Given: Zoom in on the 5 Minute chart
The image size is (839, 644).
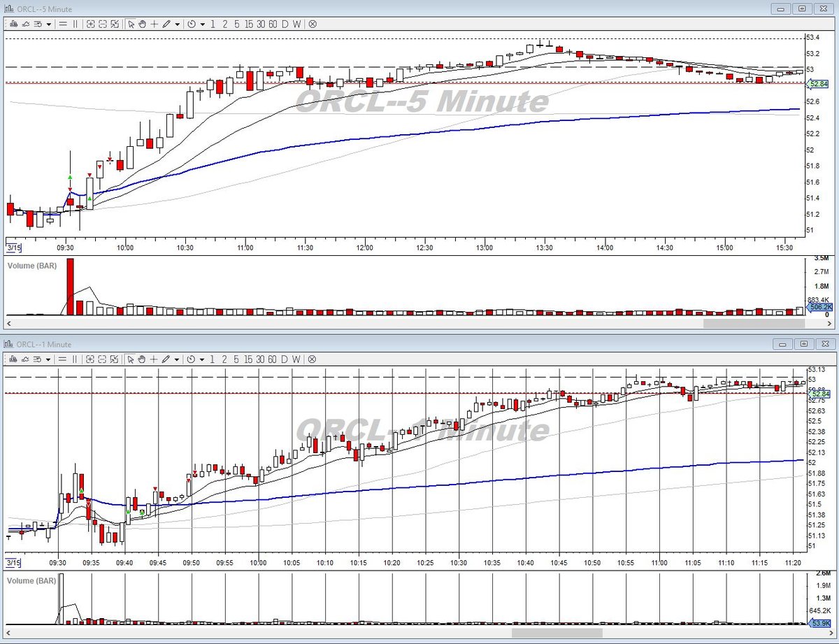Looking at the screenshot, I should point(91,24).
